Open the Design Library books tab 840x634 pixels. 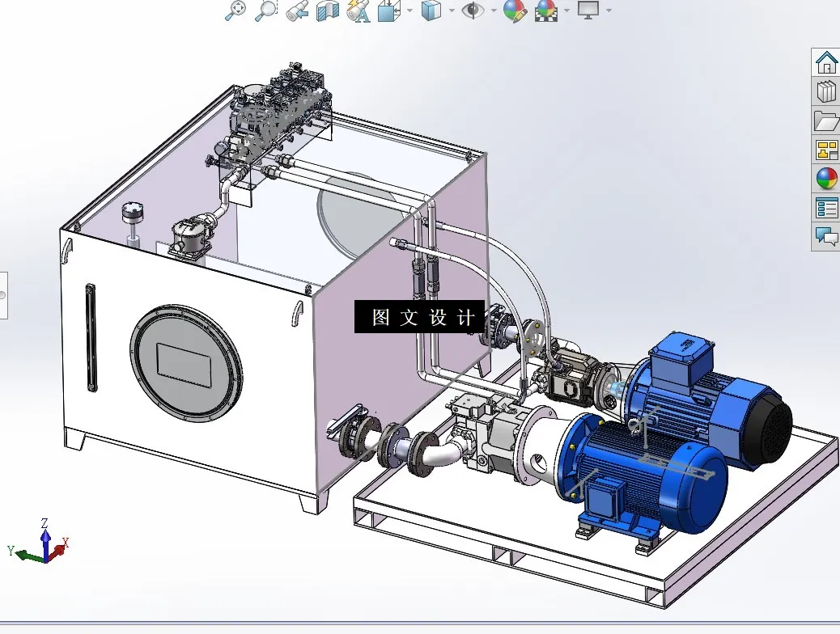[826, 91]
